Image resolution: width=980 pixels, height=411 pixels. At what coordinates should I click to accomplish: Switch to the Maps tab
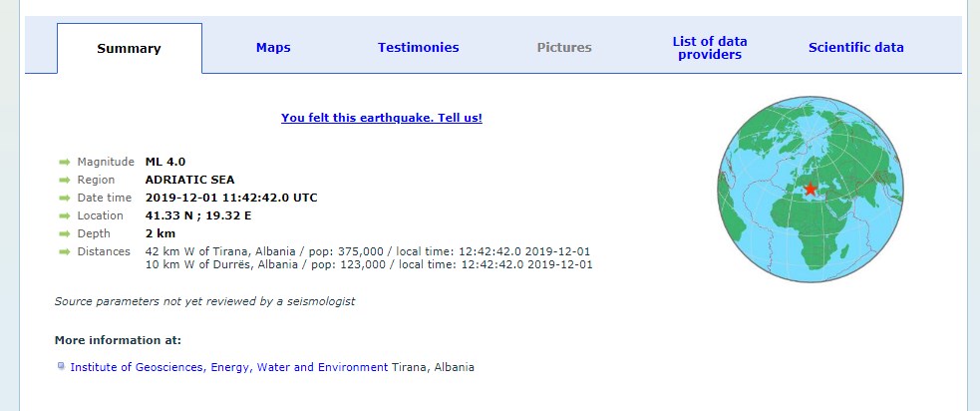coord(273,47)
